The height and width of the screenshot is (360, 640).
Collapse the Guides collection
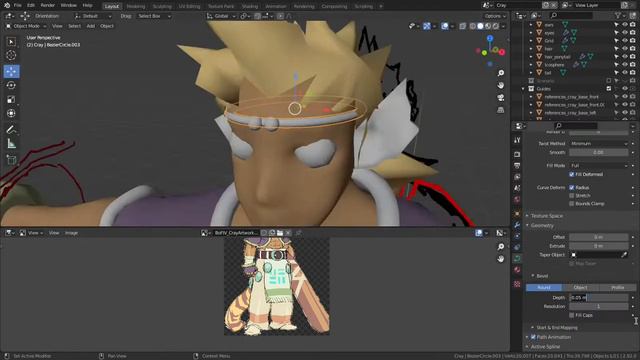[523, 89]
